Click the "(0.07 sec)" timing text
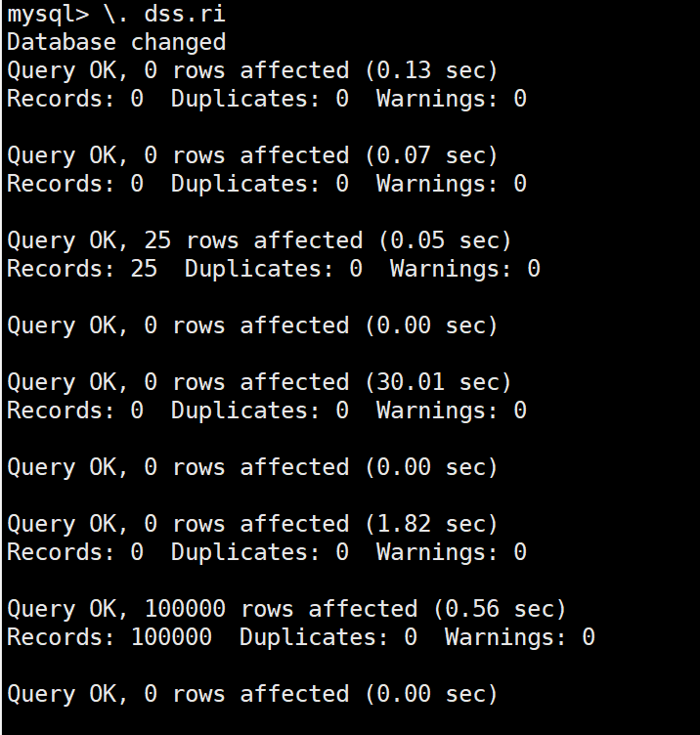 coord(431,156)
